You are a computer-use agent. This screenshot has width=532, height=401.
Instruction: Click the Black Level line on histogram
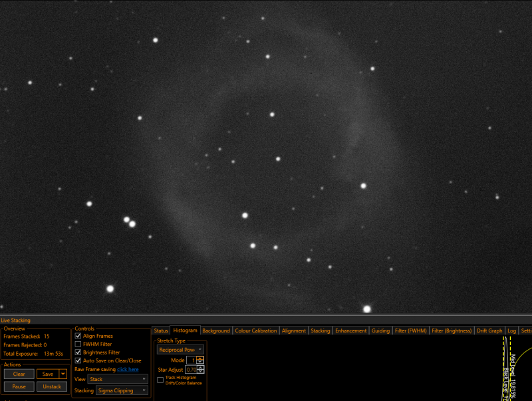(503, 368)
